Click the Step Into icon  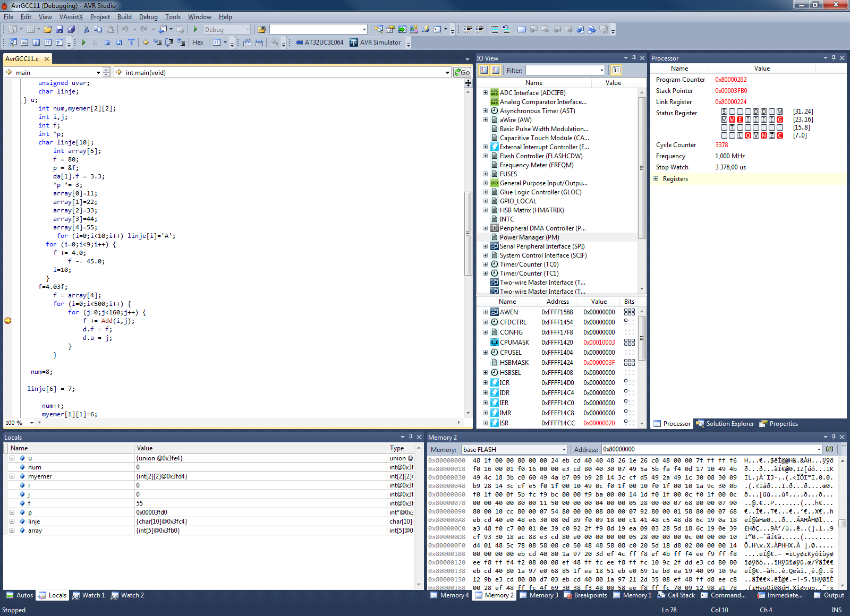tap(157, 42)
